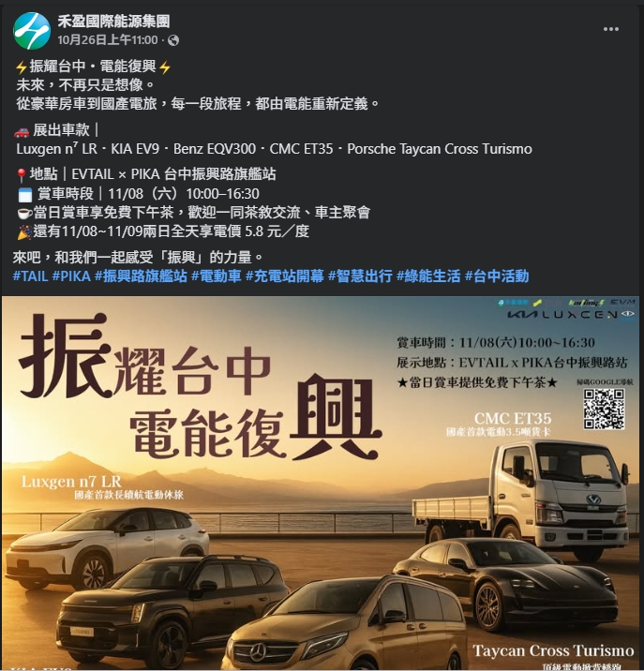Click the QR code on the poster
Screen dimensions: 644x671
(605, 410)
